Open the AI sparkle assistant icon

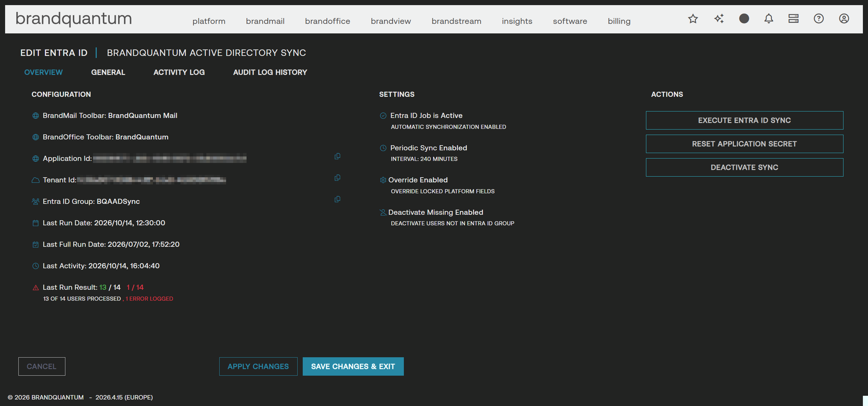tap(719, 19)
